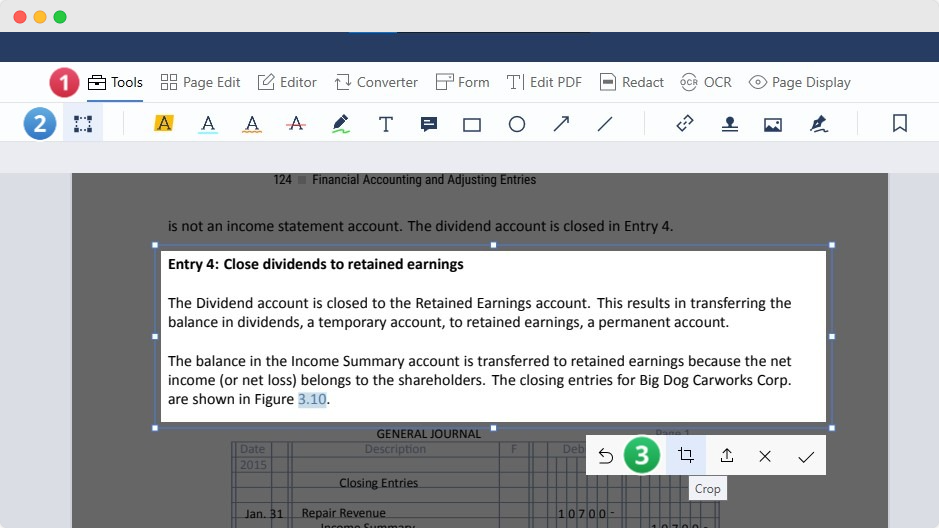The height and width of the screenshot is (528, 939).
Task: Open the OCR tab
Action: [x=706, y=82]
